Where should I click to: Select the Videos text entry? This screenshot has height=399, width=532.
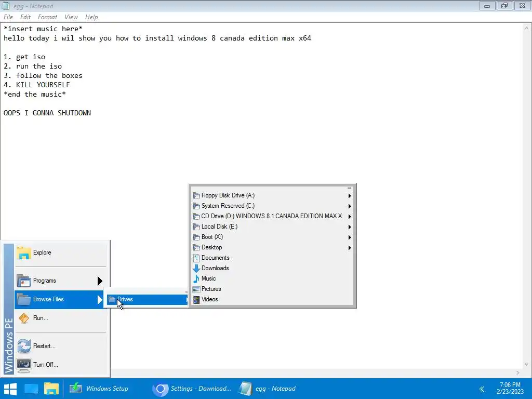(210, 299)
